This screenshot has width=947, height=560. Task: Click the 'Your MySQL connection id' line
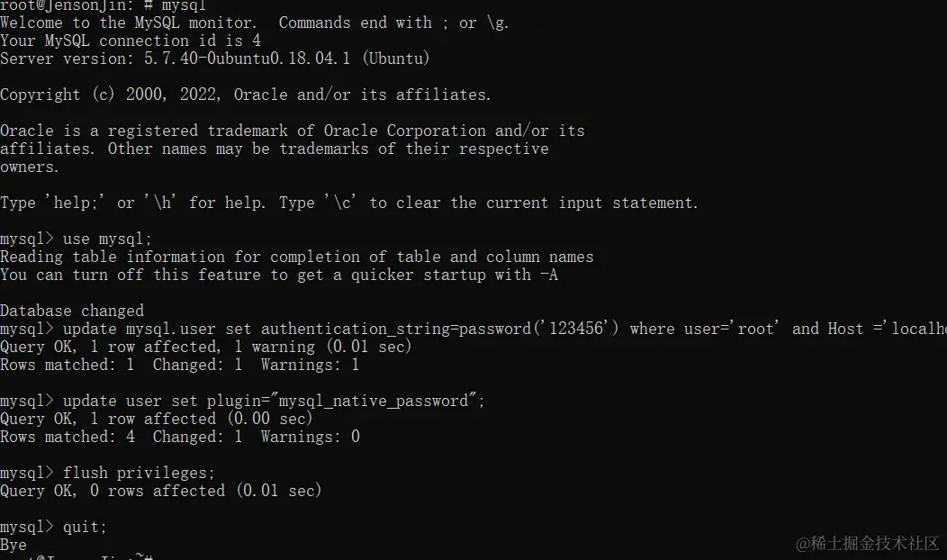131,41
